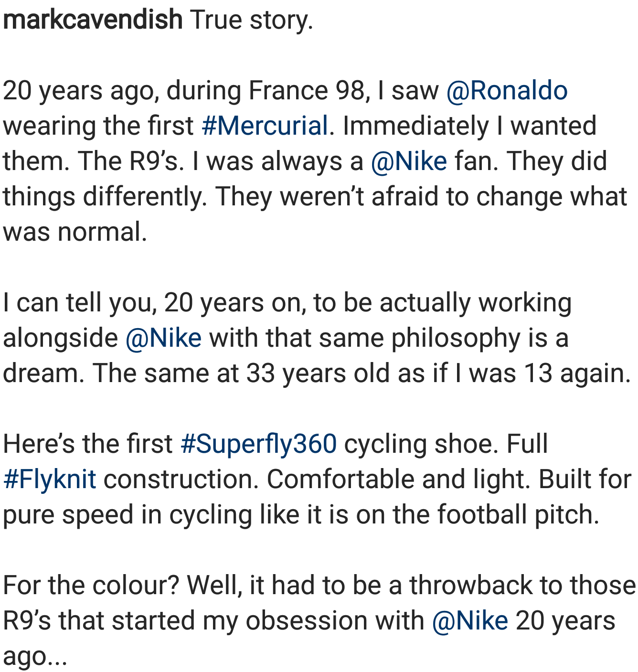Click the 'Here's the first' text

click(88, 444)
